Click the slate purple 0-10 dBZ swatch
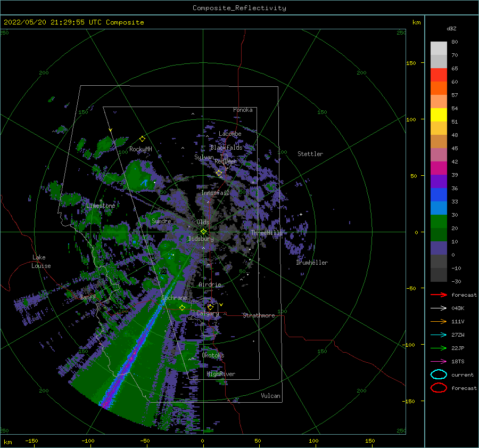Viewport: 479px width, 448px height. tap(439, 248)
